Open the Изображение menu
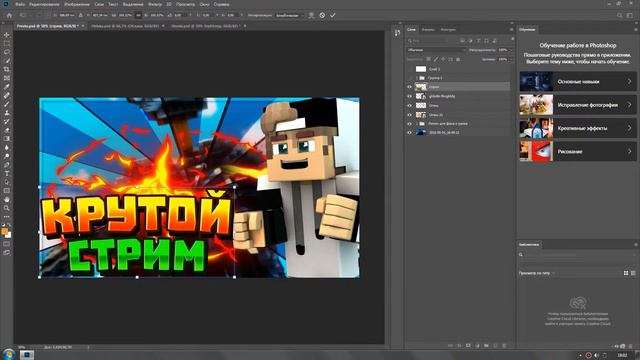This screenshot has width=640, height=360. [77, 4]
